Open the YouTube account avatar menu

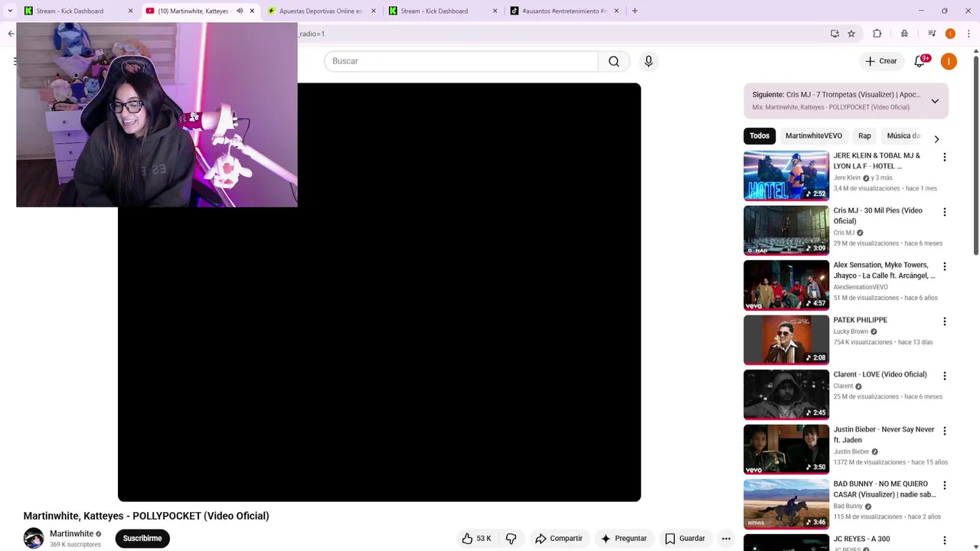[x=949, y=61]
